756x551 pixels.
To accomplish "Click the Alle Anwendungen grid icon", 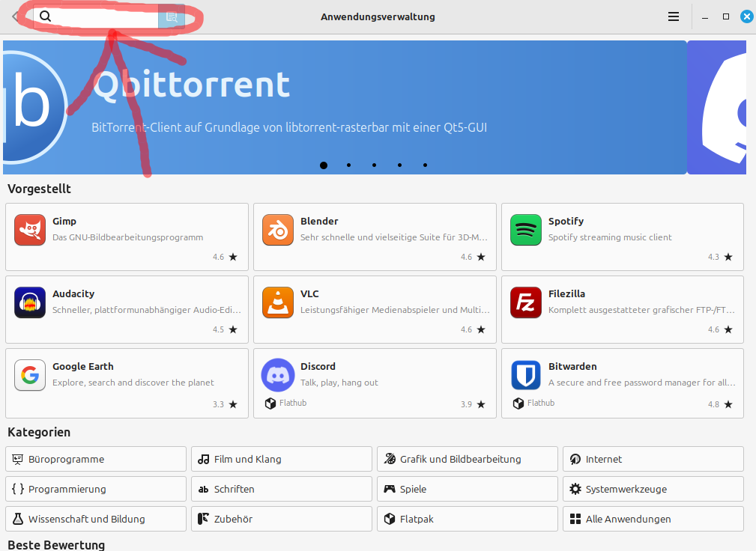I will pos(575,519).
